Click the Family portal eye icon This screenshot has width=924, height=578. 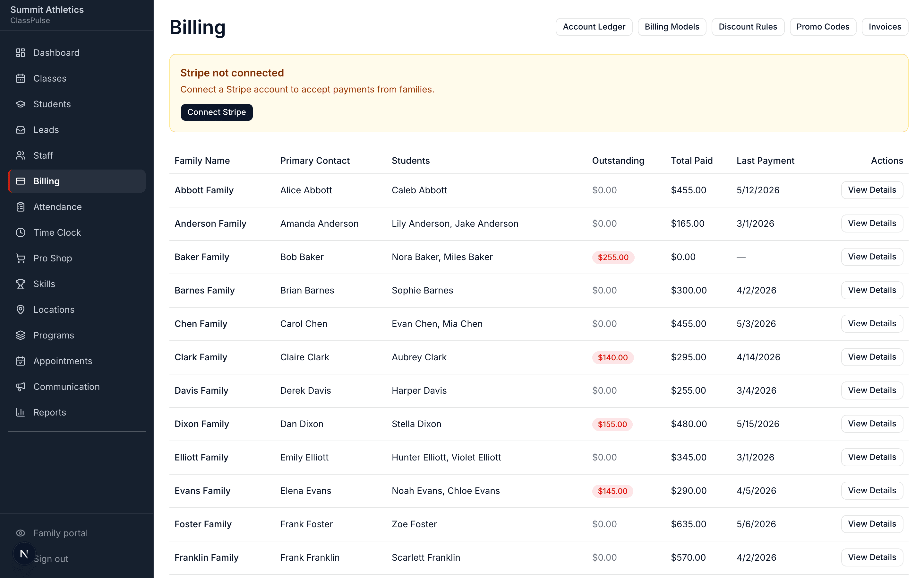[x=21, y=533]
